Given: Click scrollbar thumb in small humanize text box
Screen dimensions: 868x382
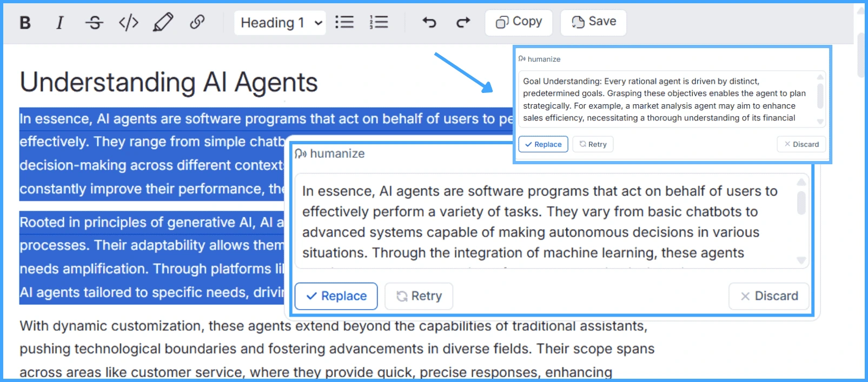Looking at the screenshot, I should 820,96.
